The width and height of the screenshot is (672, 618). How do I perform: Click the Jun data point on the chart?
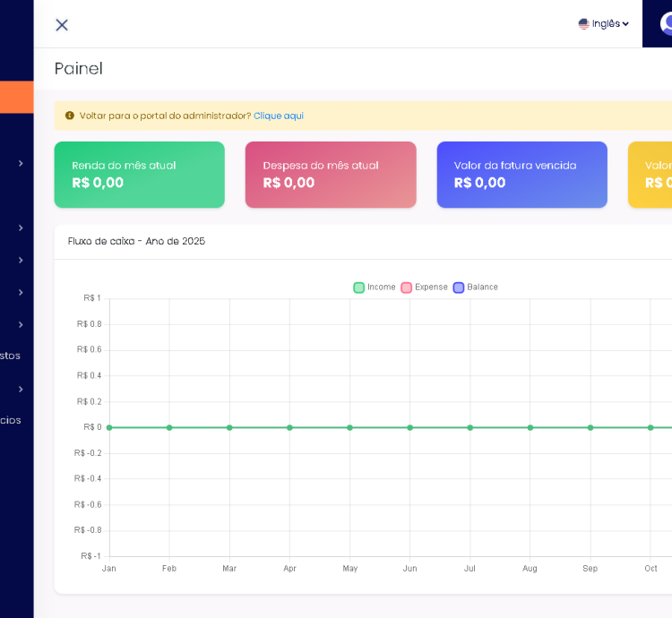pyautogui.click(x=409, y=428)
